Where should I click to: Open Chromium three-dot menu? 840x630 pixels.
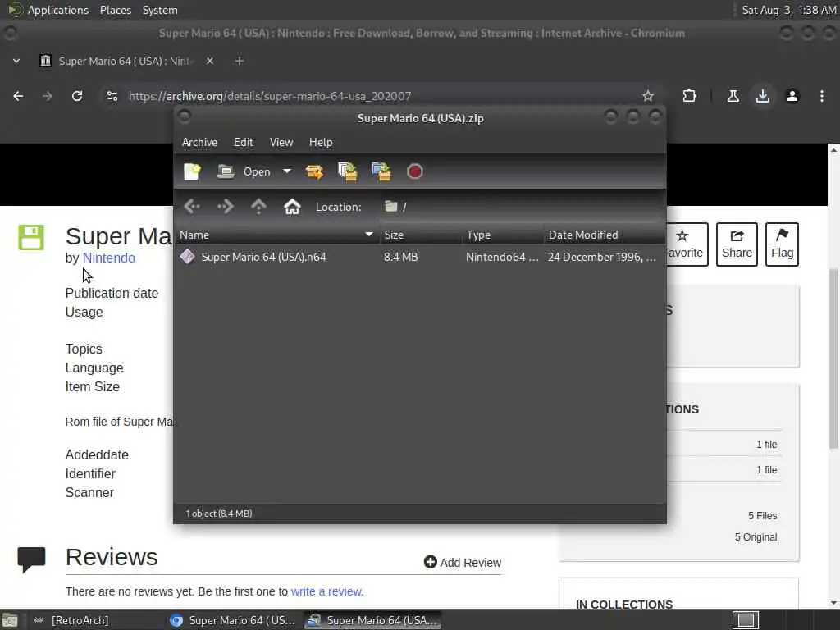coord(822,96)
